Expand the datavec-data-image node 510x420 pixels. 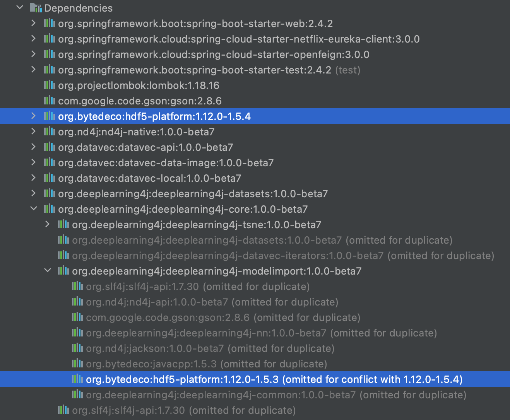pyautogui.click(x=33, y=162)
